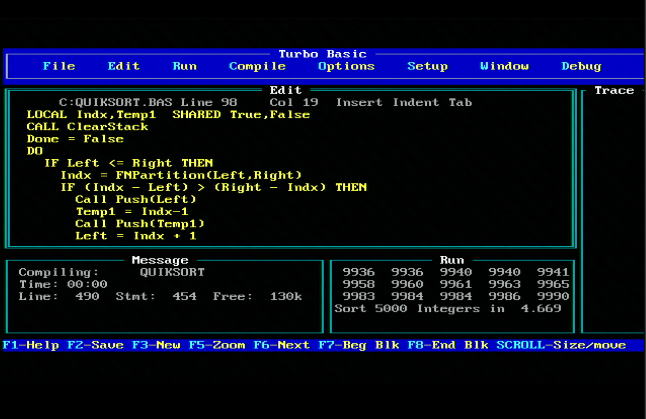Viewport: 646px width, 419px height.
Task: Click the value 9960 in Run window
Action: 407,284
